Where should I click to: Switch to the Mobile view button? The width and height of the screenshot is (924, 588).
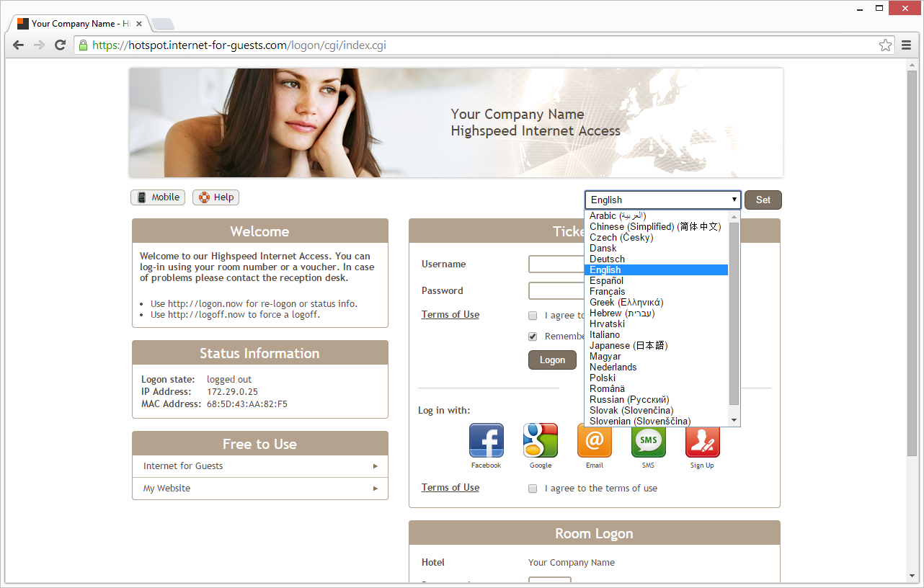pos(158,197)
